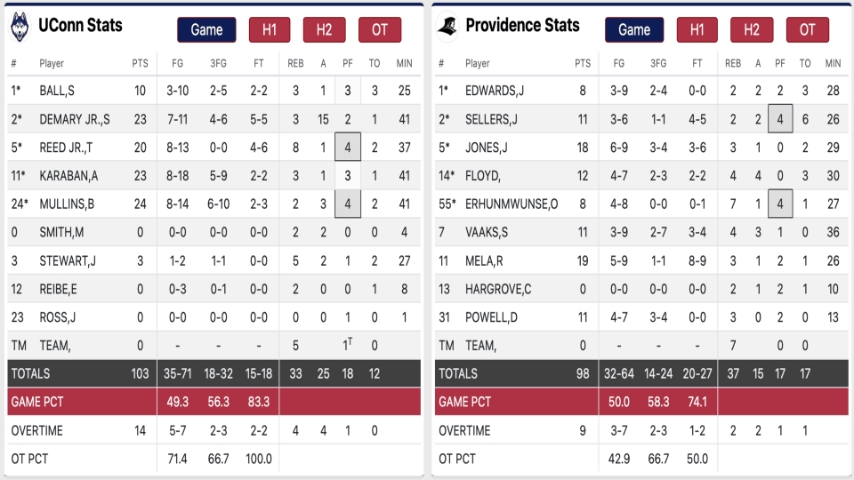The height and width of the screenshot is (480, 854).
Task: Click the highlighted foul box in REED JR.,T row
Action: 347,147
